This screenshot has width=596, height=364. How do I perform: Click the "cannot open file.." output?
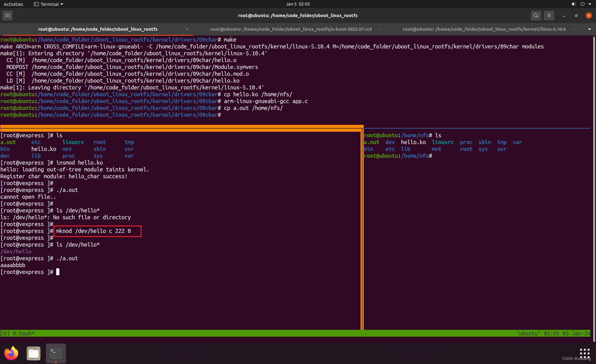tap(28, 197)
